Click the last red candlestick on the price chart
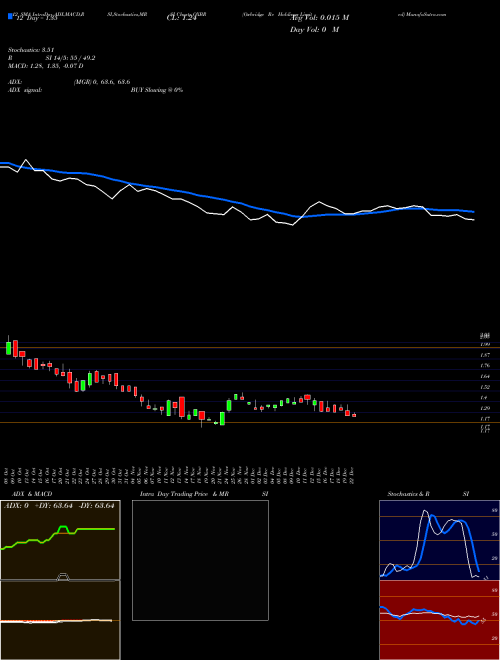The width and height of the screenshot is (500, 660). coord(354,415)
